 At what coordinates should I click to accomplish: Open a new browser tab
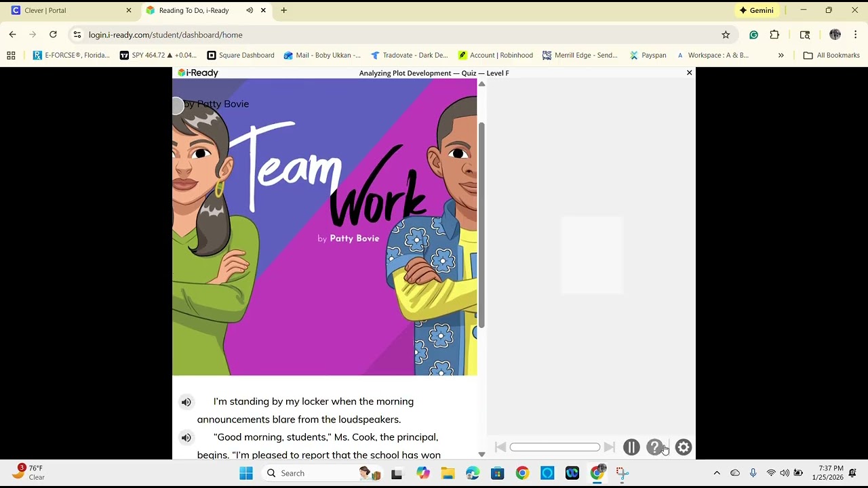283,10
